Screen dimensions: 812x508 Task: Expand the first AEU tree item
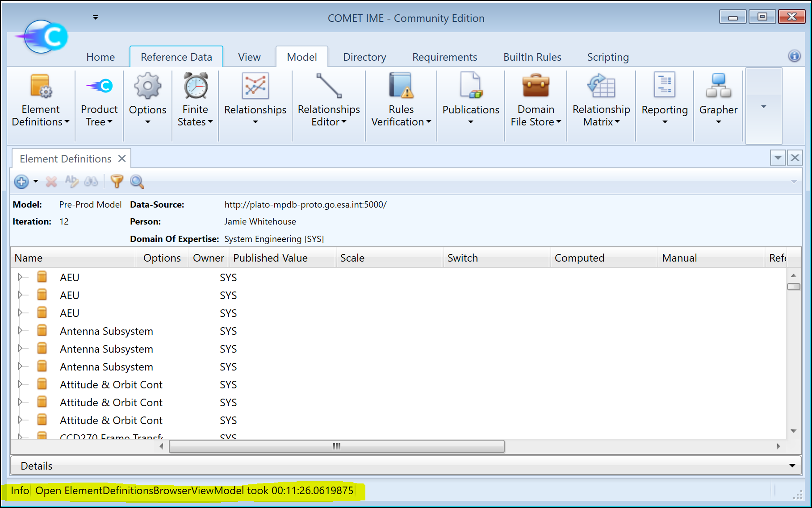(x=21, y=277)
